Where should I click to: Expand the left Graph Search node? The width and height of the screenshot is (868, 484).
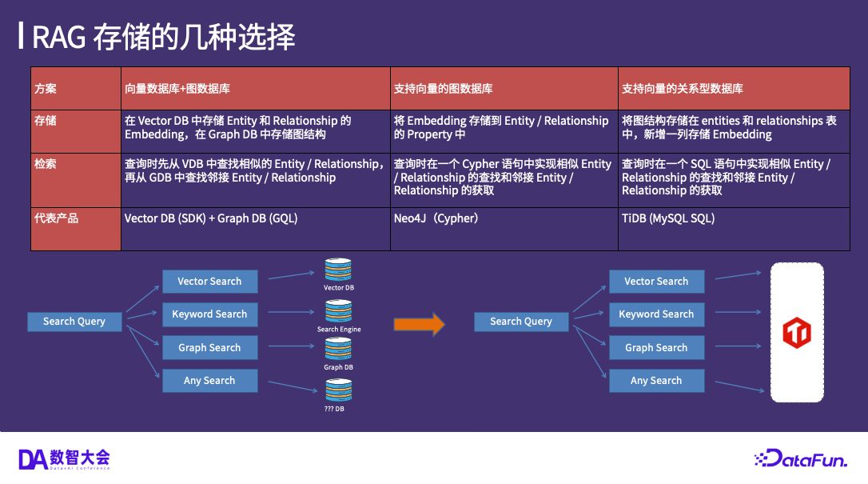point(210,347)
